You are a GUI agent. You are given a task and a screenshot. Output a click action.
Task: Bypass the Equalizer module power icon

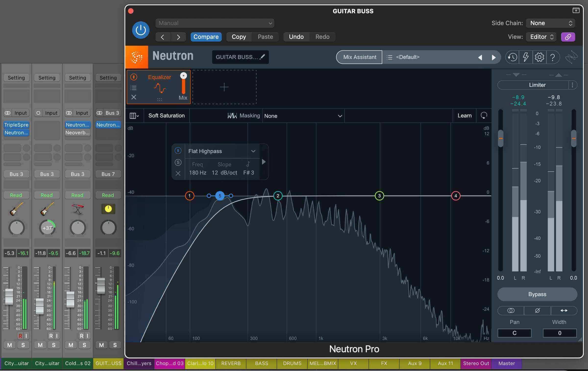(x=134, y=77)
